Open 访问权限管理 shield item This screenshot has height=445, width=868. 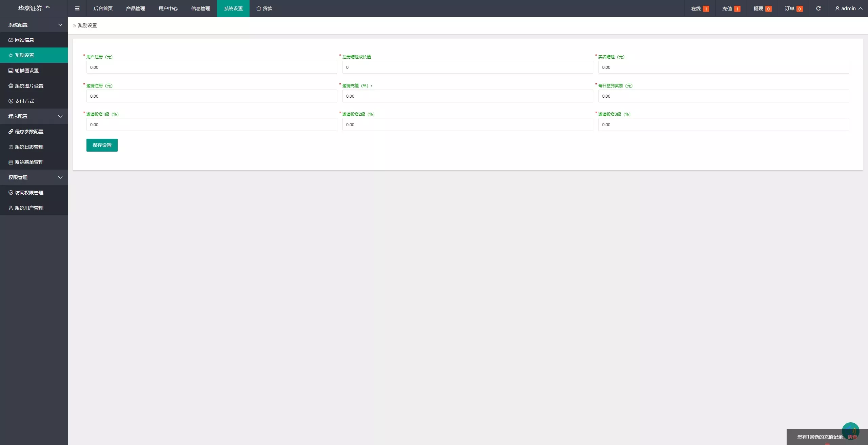point(34,193)
